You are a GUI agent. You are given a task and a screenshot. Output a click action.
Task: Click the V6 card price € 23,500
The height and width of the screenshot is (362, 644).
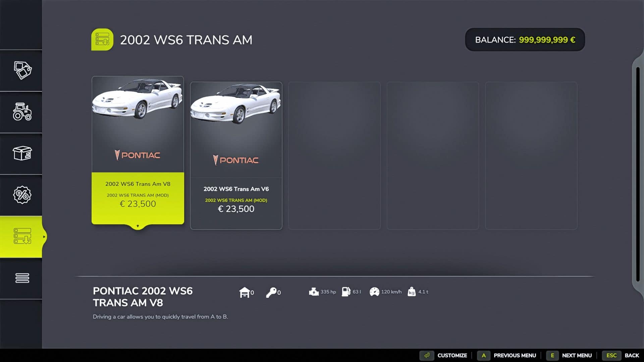236,209
